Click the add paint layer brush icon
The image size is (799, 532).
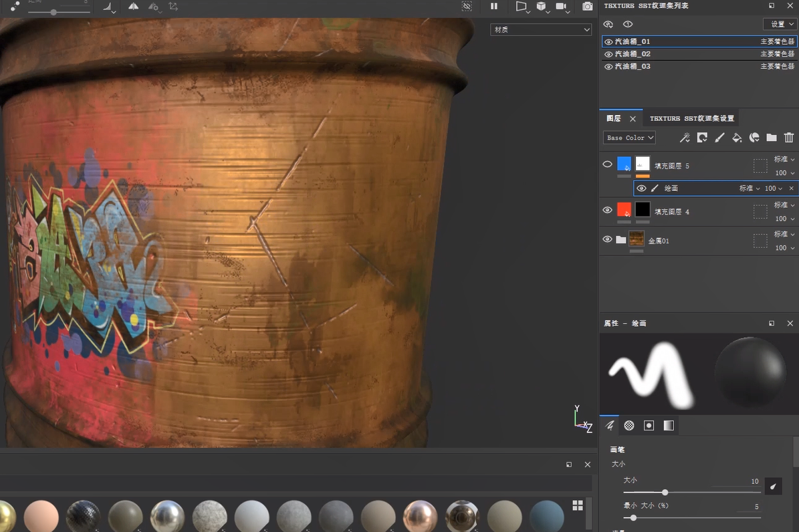pyautogui.click(x=719, y=138)
